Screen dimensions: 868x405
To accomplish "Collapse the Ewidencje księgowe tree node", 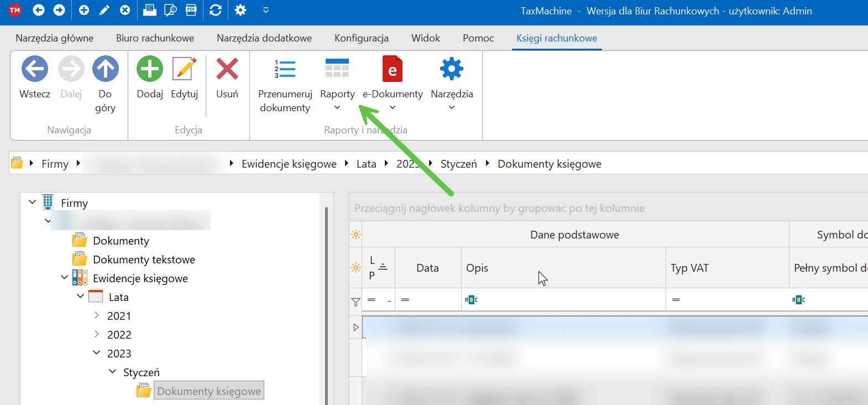I will pyautogui.click(x=65, y=278).
